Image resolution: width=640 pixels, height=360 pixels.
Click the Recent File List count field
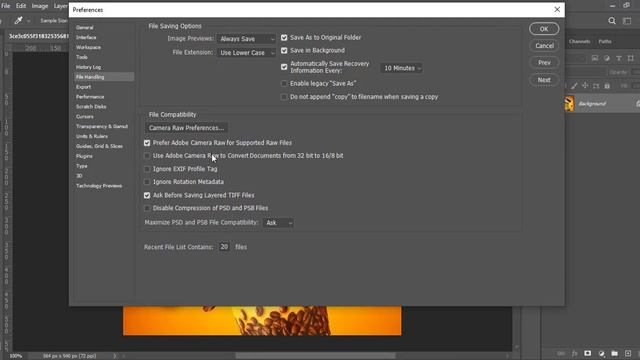[224, 247]
